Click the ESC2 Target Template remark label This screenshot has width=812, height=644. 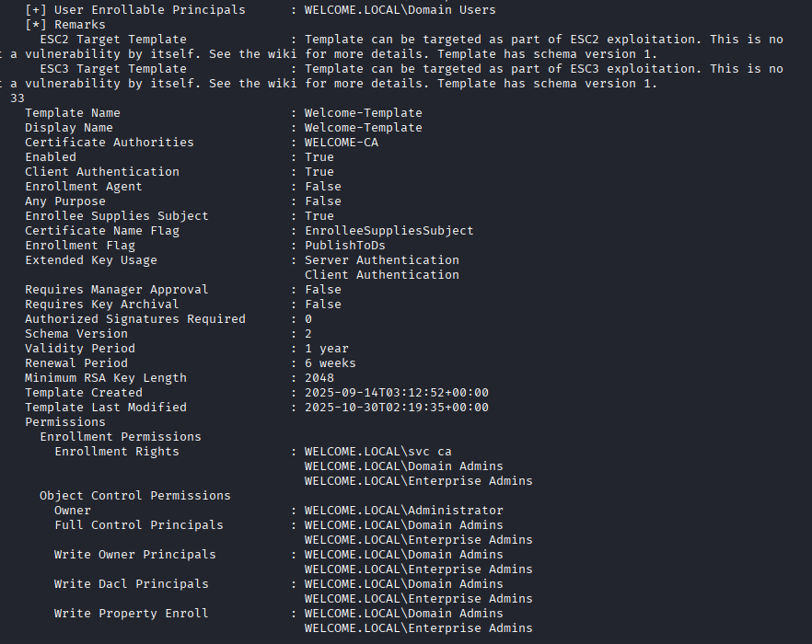click(112, 40)
